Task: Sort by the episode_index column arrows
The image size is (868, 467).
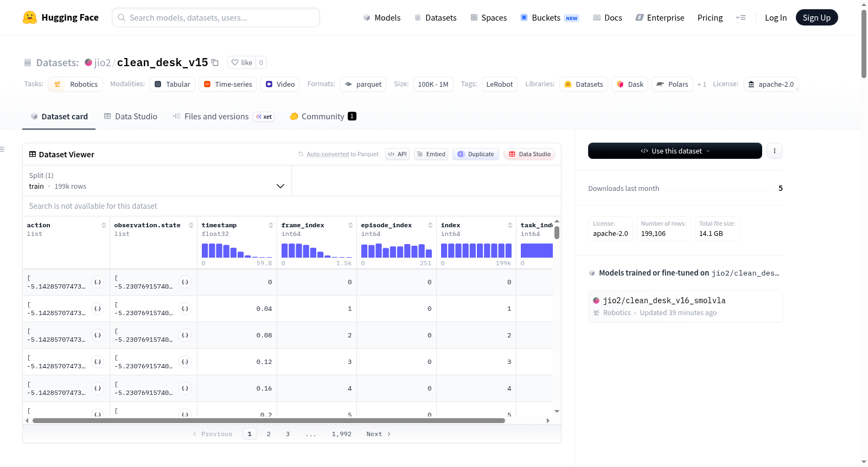Action: click(x=430, y=225)
